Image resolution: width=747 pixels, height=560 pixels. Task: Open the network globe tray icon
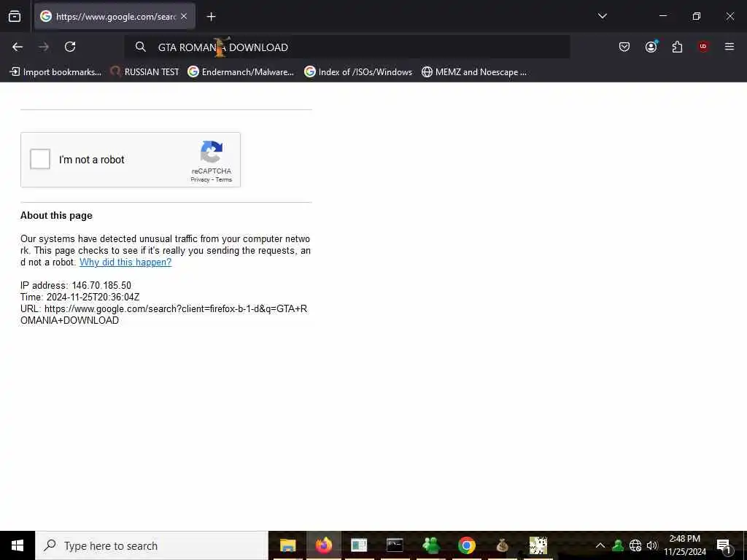click(x=635, y=545)
